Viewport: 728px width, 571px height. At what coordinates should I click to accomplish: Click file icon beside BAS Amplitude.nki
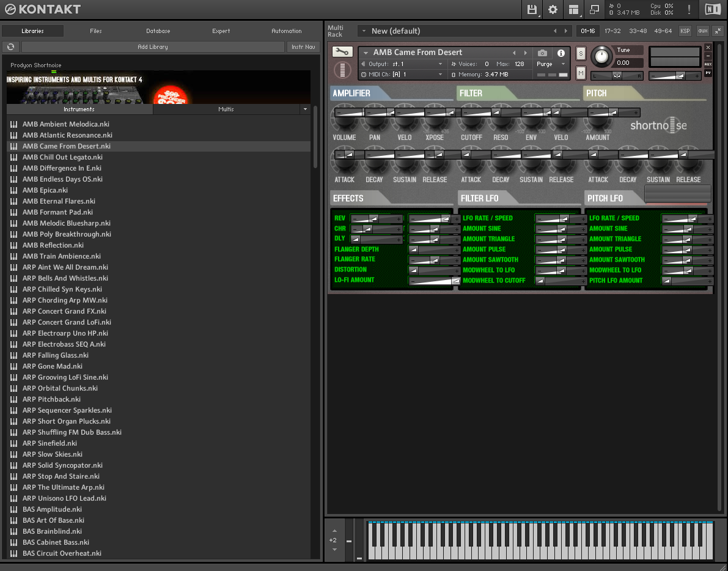[x=14, y=509]
